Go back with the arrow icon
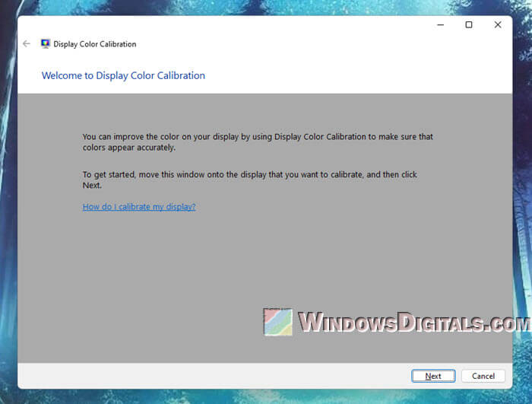 [x=27, y=44]
